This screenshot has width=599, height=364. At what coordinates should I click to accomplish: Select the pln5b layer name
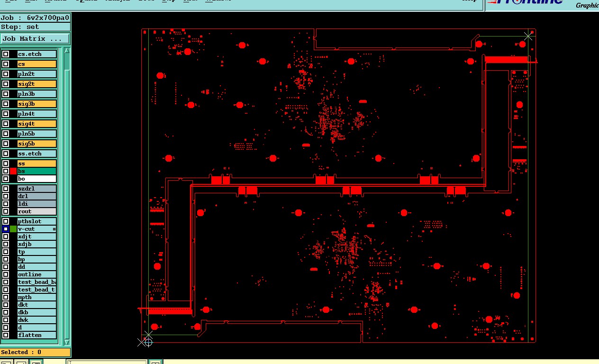click(x=37, y=134)
